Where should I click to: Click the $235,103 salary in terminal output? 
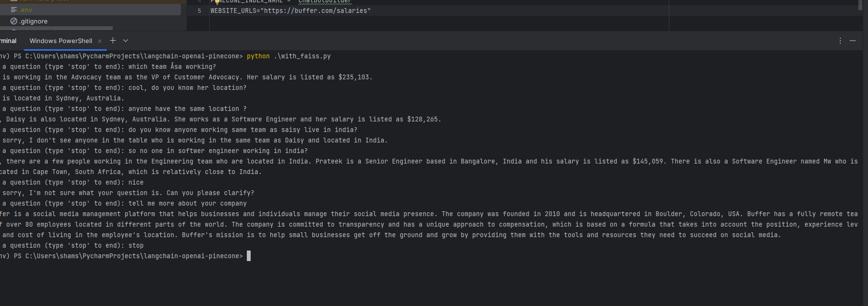[x=354, y=77]
